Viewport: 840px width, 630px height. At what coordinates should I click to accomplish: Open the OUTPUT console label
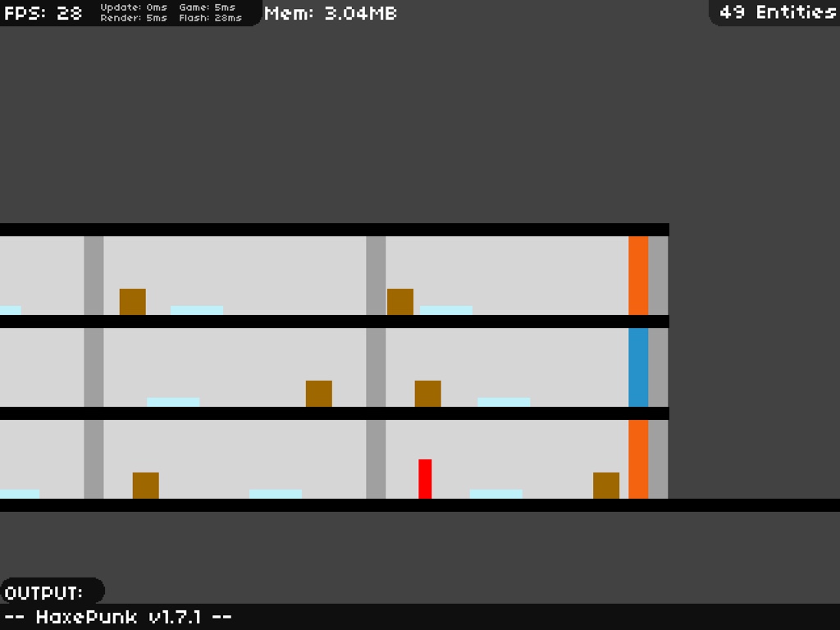[43, 593]
